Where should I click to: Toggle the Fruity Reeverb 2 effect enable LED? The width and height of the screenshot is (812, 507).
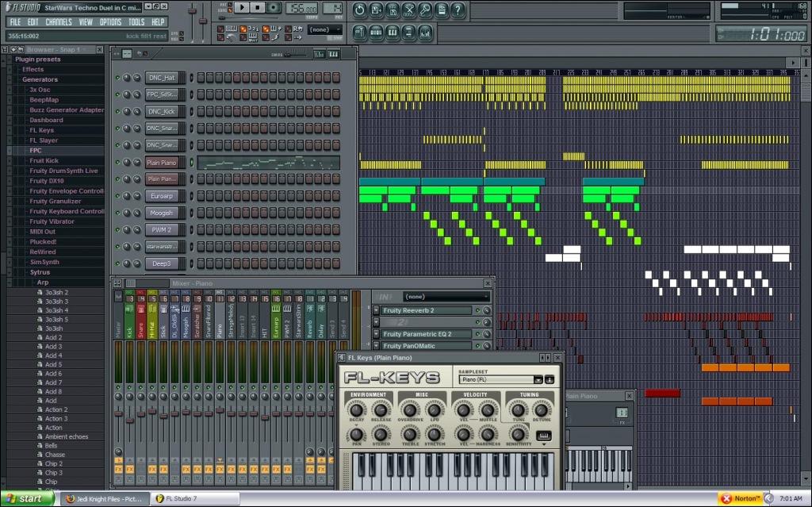[477, 310]
